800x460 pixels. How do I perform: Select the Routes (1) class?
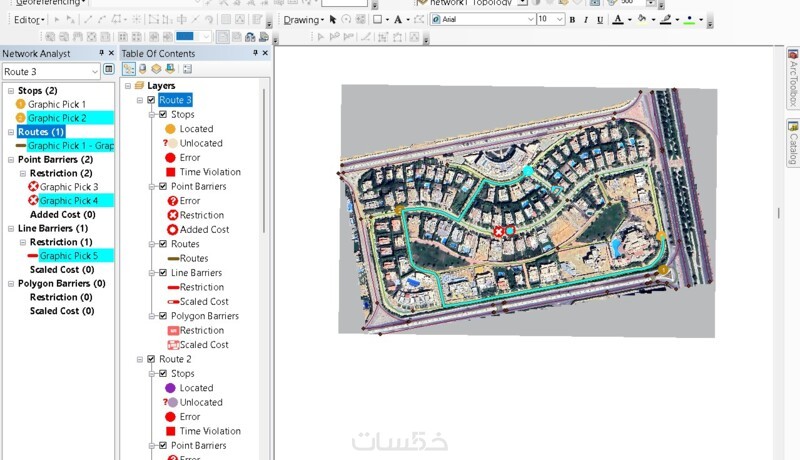coord(41,132)
